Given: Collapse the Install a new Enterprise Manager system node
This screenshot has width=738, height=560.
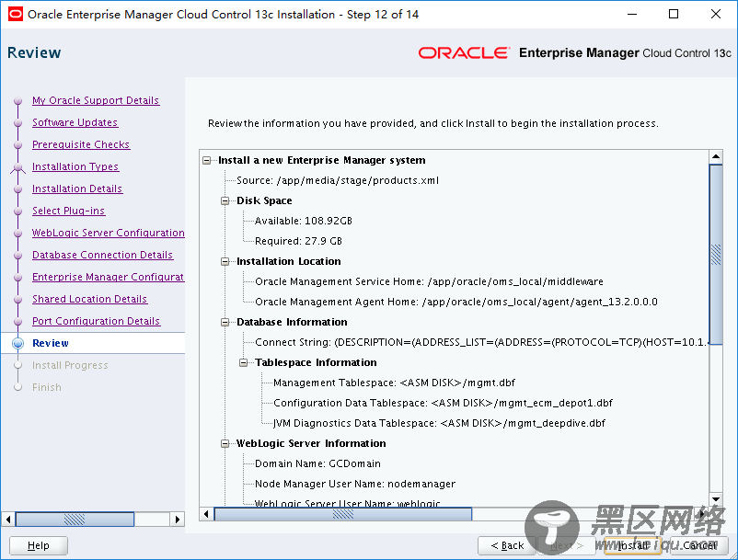Looking at the screenshot, I should click(207, 160).
